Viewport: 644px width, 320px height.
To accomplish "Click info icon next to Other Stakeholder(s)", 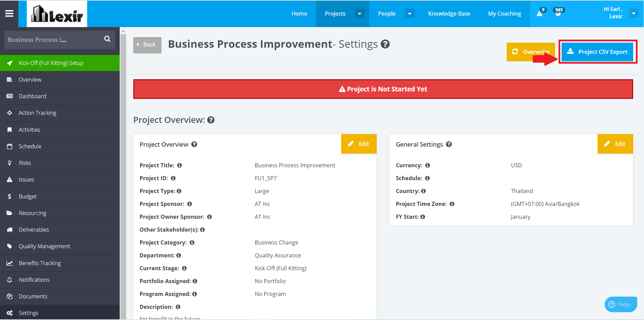I will pos(202,230).
